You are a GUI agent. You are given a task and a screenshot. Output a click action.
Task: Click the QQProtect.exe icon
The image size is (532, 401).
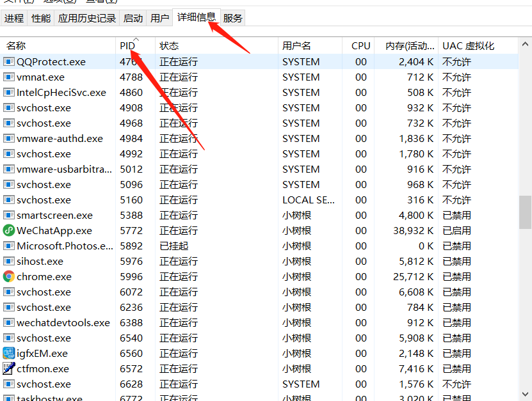click(x=9, y=61)
